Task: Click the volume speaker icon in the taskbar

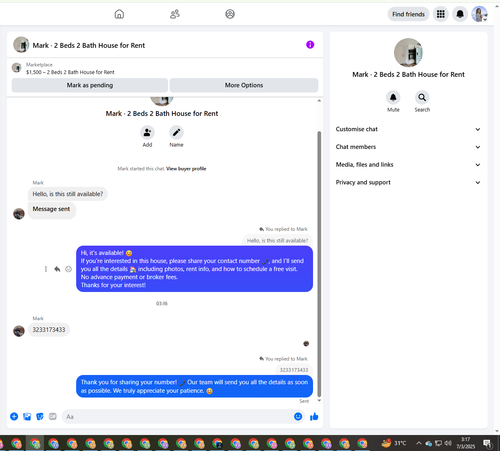Action: pos(448,443)
